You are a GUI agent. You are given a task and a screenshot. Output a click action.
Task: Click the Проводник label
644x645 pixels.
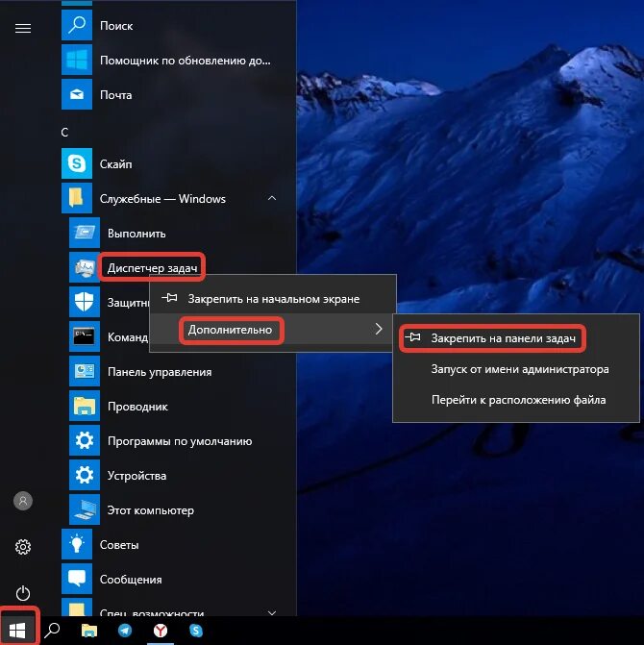point(137,407)
